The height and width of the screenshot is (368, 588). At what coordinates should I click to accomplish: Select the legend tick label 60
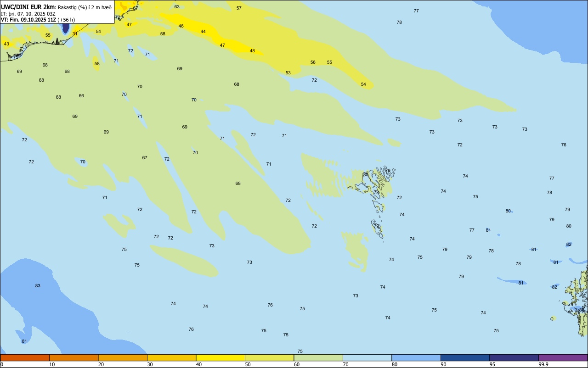pyautogui.click(x=297, y=364)
